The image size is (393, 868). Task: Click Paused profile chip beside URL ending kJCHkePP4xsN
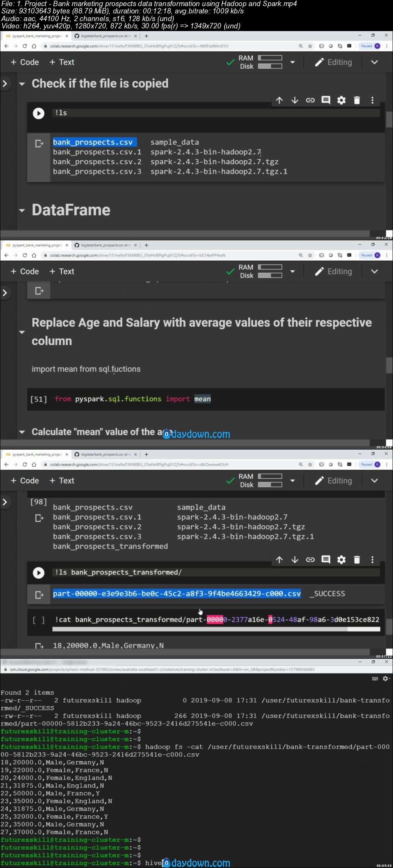370,255
